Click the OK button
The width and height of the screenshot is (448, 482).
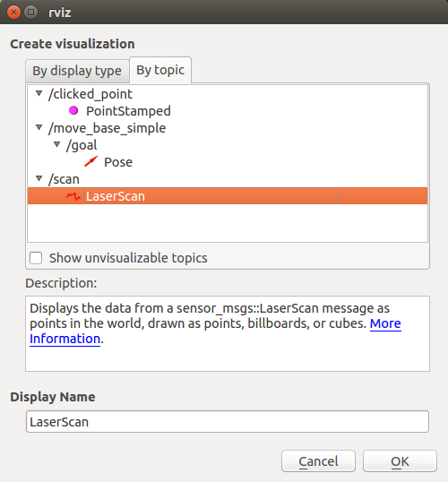400,461
